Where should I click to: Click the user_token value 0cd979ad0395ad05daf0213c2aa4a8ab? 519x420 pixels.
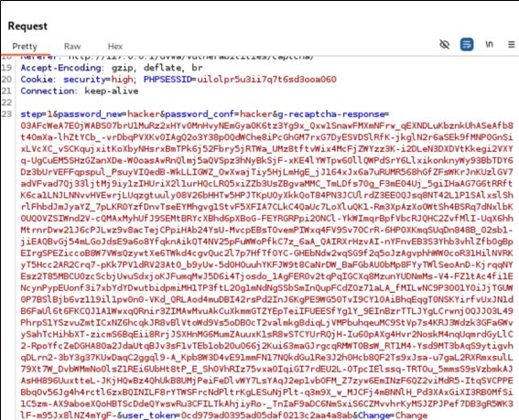pos(266,415)
